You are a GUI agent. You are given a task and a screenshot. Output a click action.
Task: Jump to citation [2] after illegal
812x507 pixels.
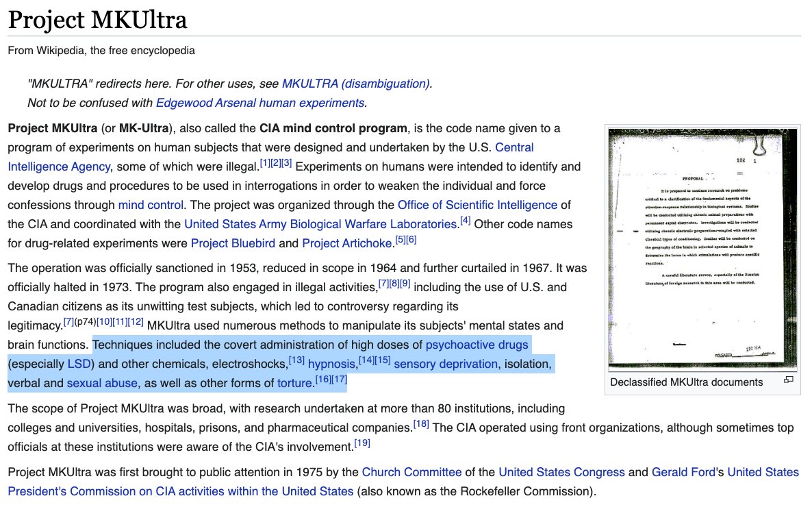coord(275,163)
